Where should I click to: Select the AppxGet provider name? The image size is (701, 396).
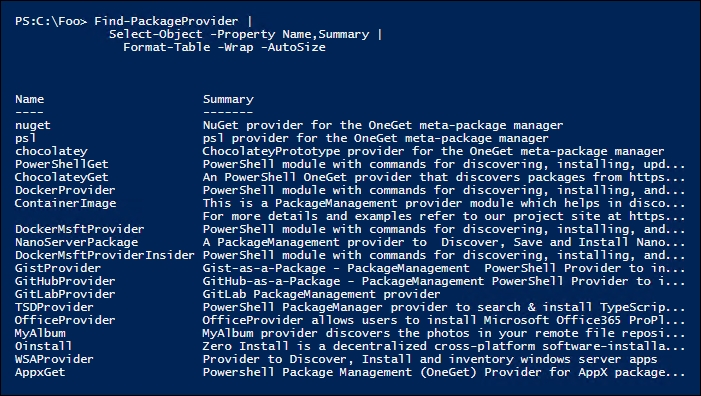(x=40, y=372)
